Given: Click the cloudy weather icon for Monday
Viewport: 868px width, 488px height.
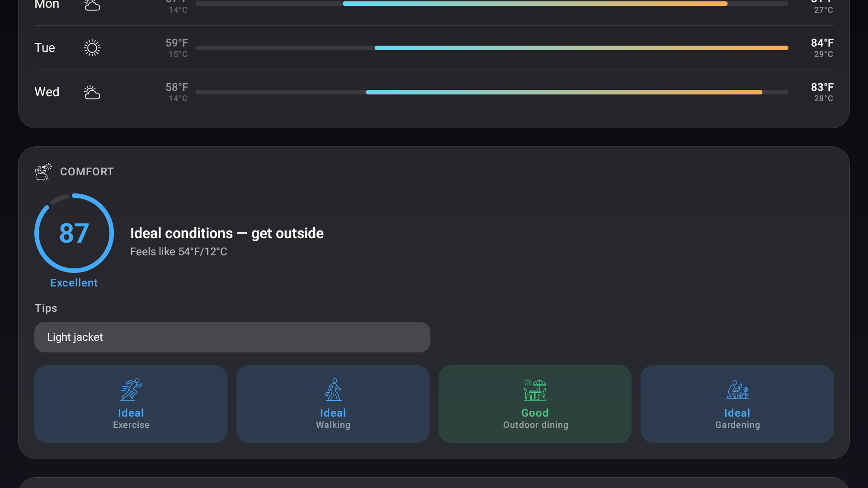Looking at the screenshot, I should tap(92, 5).
